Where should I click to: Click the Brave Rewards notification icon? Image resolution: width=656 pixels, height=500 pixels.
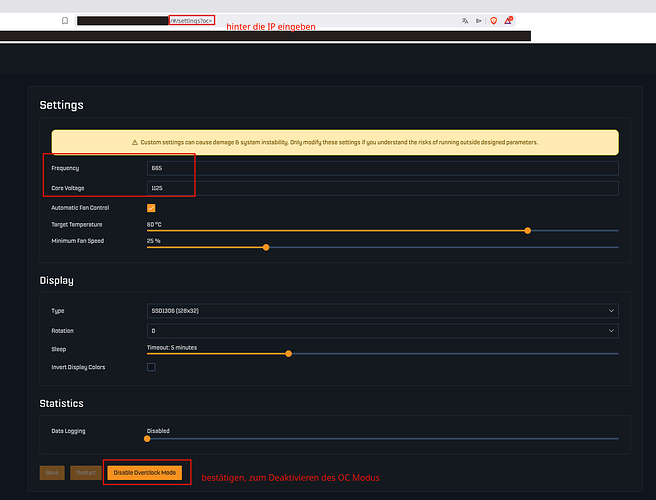(508, 20)
